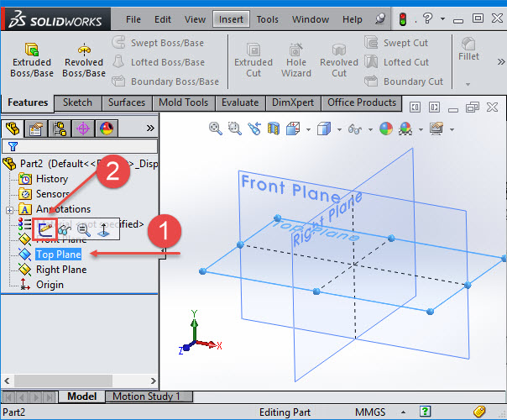Switch to Features tab
Screen dimensions: 507x420
click(x=28, y=102)
